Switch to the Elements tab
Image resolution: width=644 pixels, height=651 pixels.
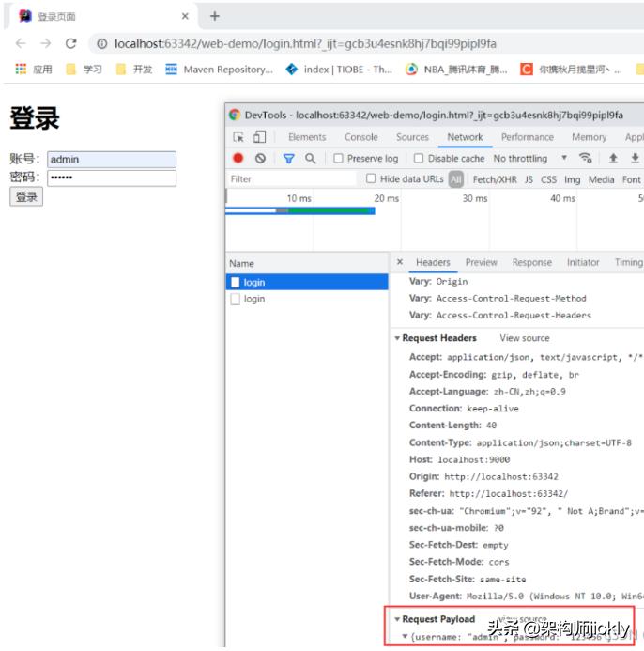[307, 137]
